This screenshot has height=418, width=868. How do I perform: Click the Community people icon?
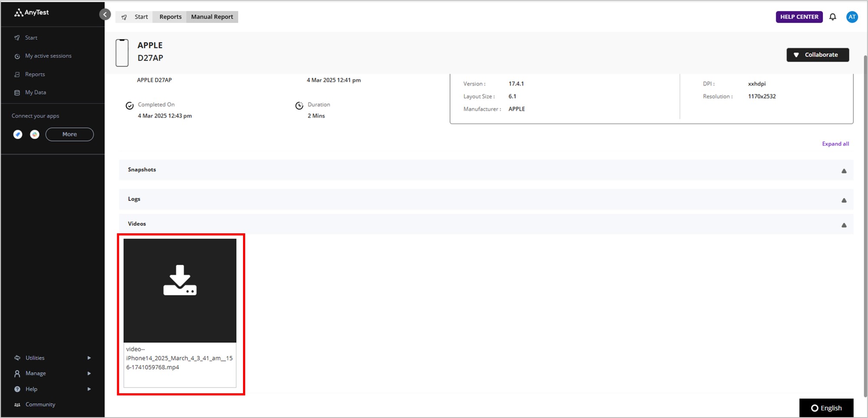[17, 405]
